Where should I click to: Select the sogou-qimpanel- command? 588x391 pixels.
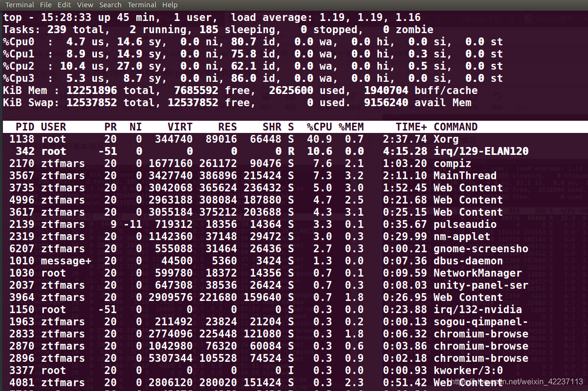(x=481, y=322)
